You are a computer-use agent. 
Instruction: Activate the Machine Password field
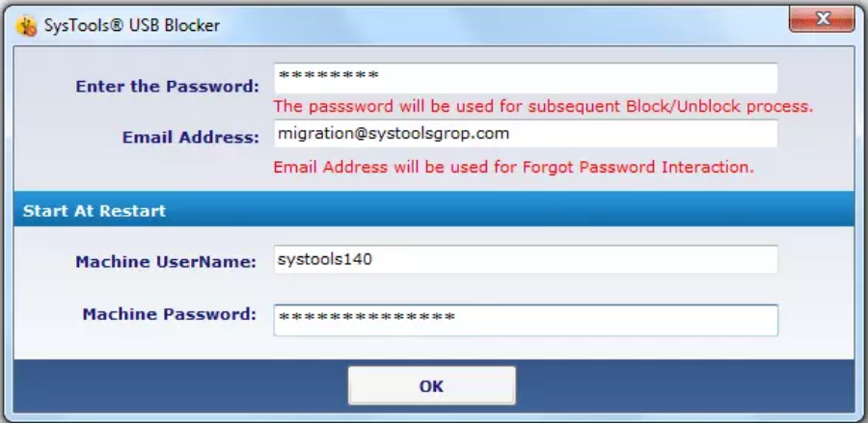pos(526,320)
